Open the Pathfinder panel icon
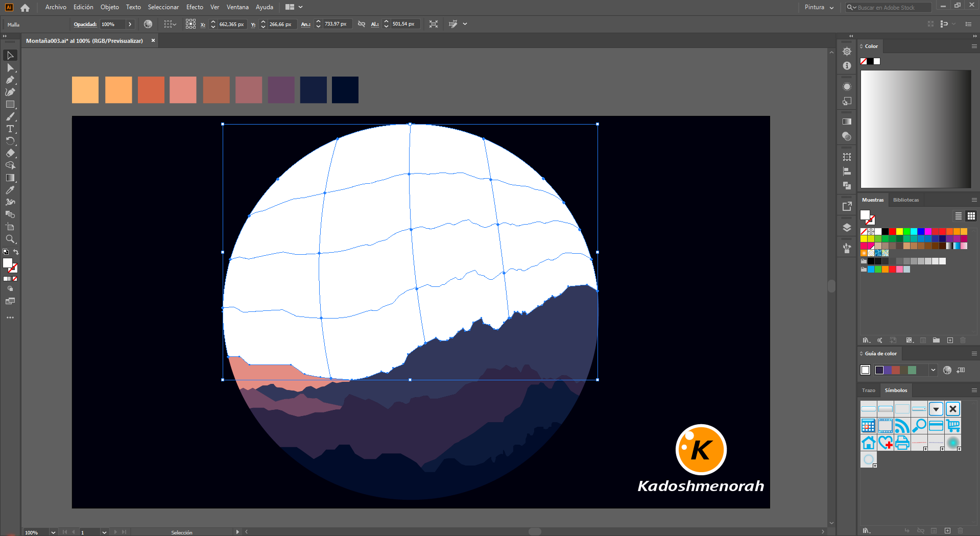 tap(847, 186)
